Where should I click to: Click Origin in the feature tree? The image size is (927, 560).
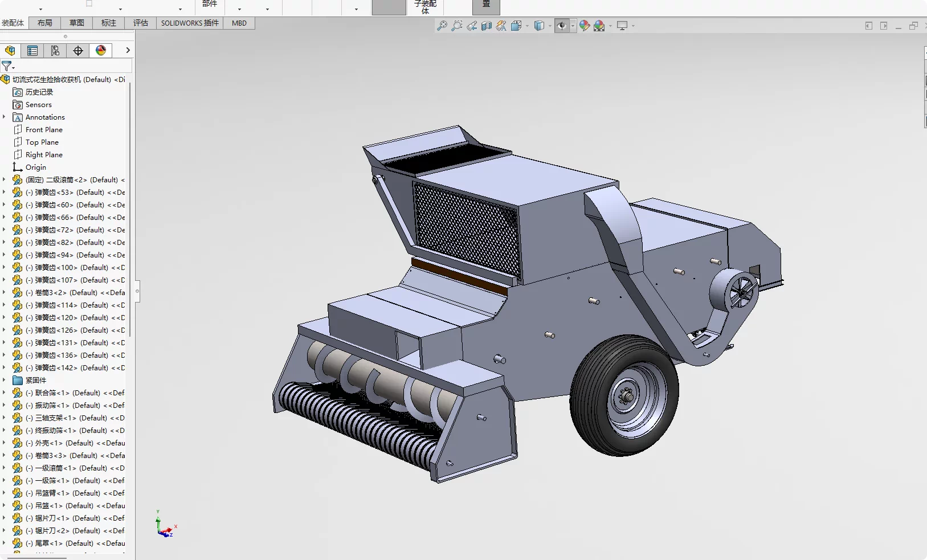35,167
